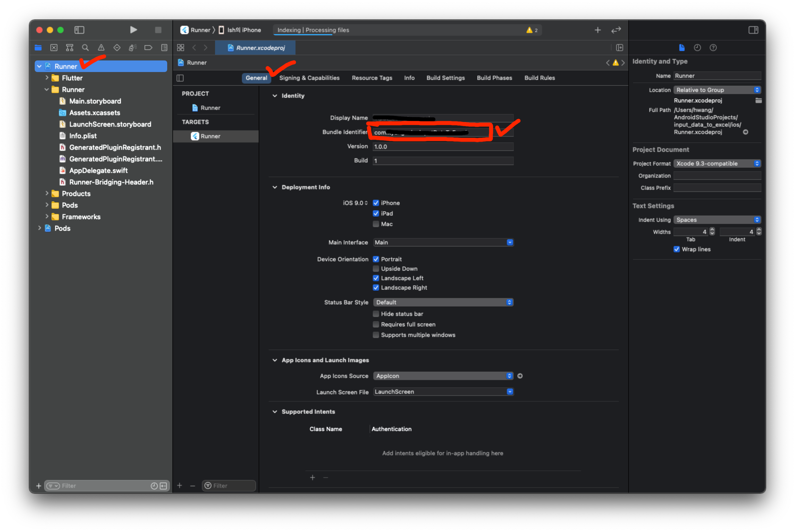This screenshot has height=532, width=795.
Task: Select Runner under PROJECT list
Action: point(210,108)
